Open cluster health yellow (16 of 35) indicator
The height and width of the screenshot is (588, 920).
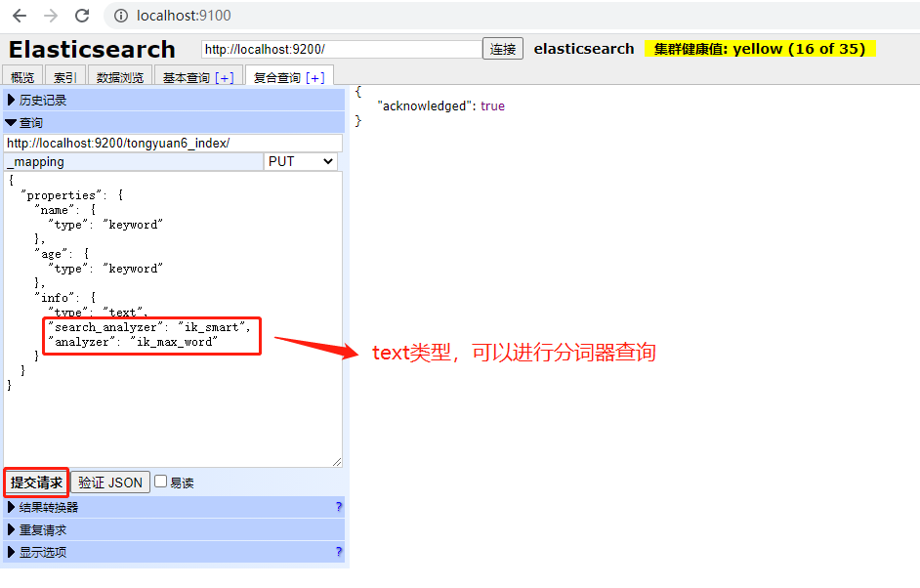coord(760,49)
